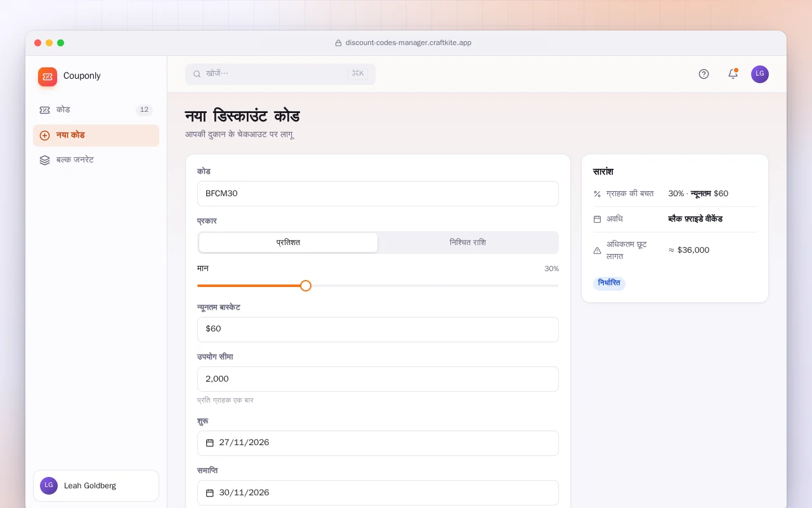Click the plus-circle icon beside नया कोड
The width and height of the screenshot is (812, 508).
point(44,135)
